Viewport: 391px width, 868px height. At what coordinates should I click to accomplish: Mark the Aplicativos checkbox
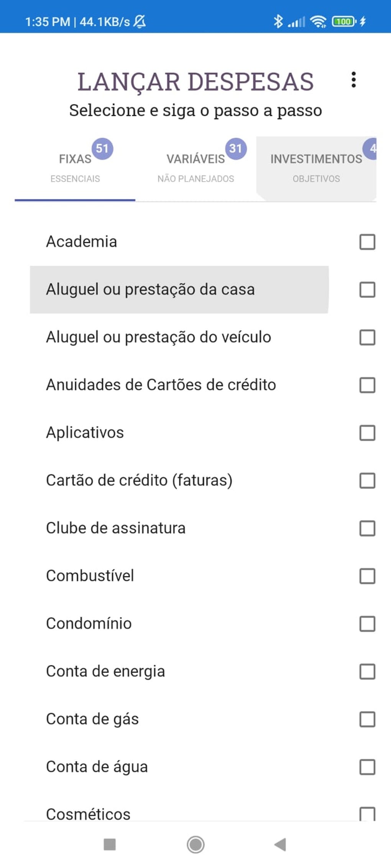pyautogui.click(x=367, y=433)
